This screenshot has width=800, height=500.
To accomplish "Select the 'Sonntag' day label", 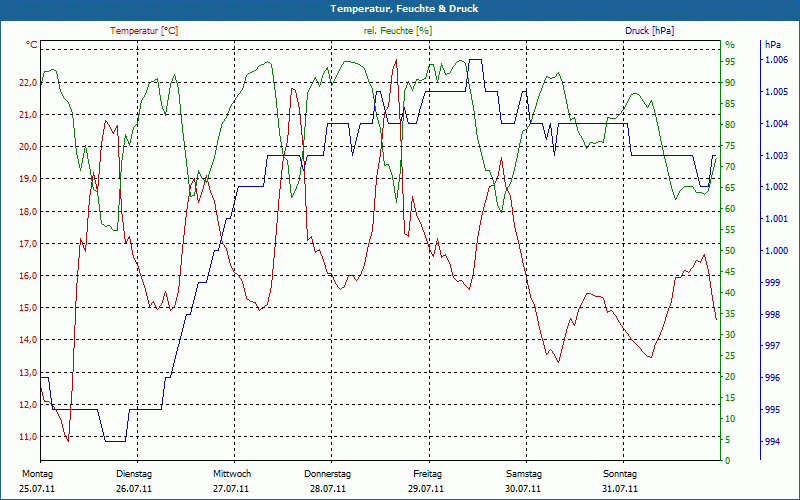I will point(620,474).
